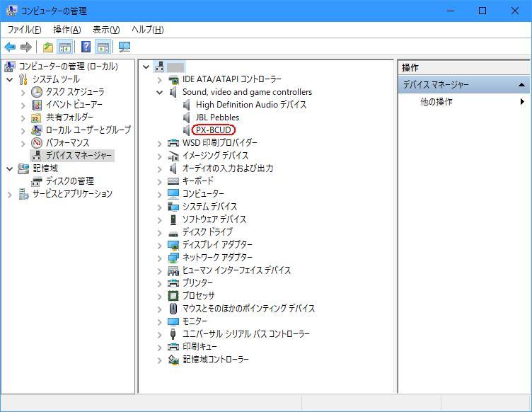Click the Task Scheduler clock icon
The height and width of the screenshot is (412, 532).
(37, 91)
